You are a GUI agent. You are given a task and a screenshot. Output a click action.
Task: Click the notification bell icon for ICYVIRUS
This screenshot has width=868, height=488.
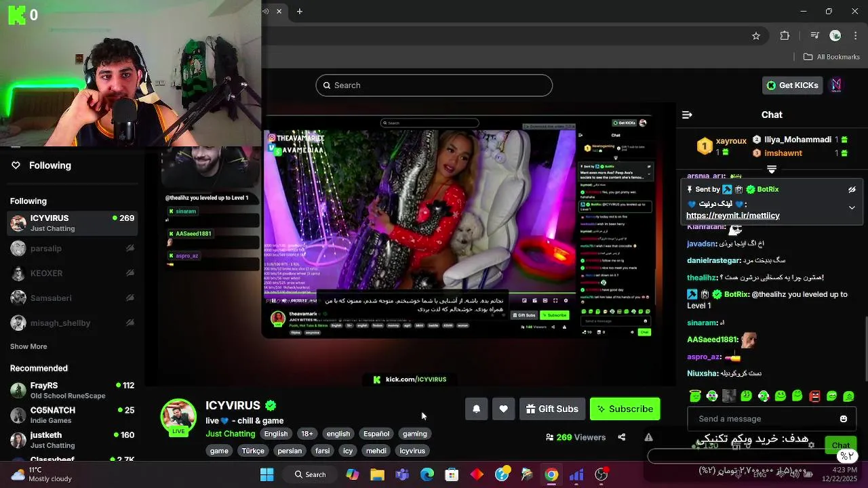[x=476, y=409]
